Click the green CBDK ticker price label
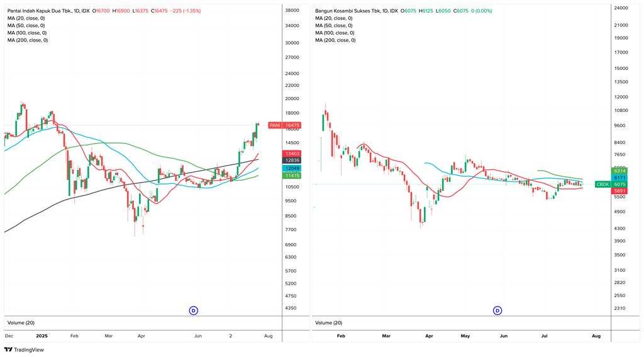The width and height of the screenshot is (644, 357). (602, 184)
